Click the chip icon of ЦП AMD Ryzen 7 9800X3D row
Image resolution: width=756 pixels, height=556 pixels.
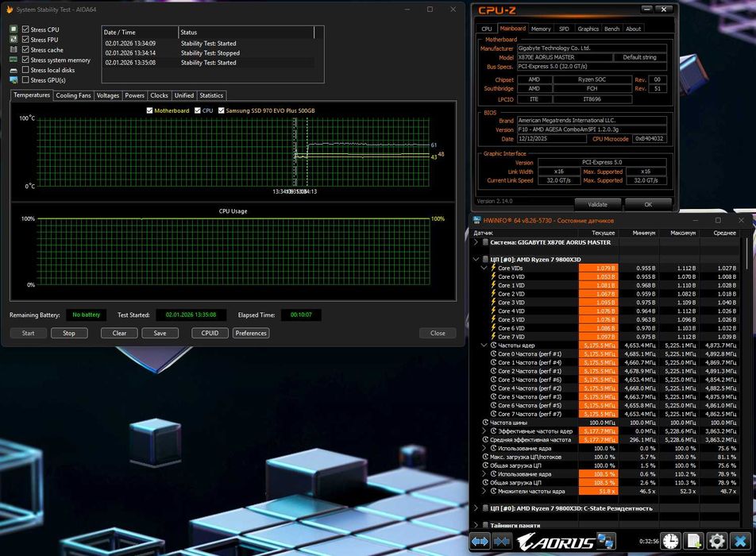(x=485, y=260)
